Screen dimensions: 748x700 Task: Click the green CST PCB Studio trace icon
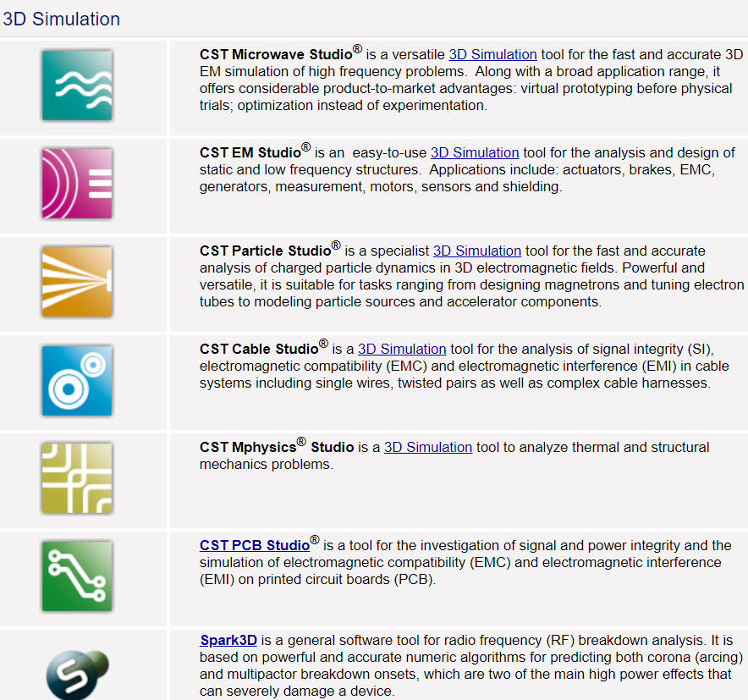(77, 576)
